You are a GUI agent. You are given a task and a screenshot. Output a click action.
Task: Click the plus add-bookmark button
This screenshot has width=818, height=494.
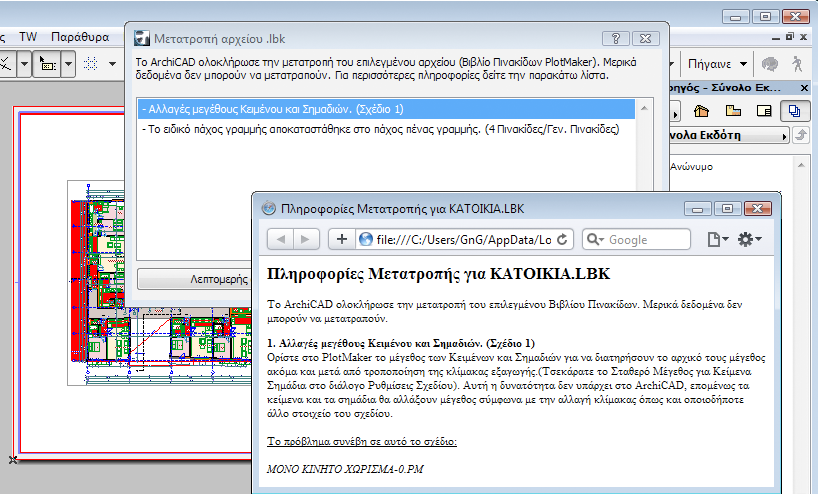tap(342, 239)
